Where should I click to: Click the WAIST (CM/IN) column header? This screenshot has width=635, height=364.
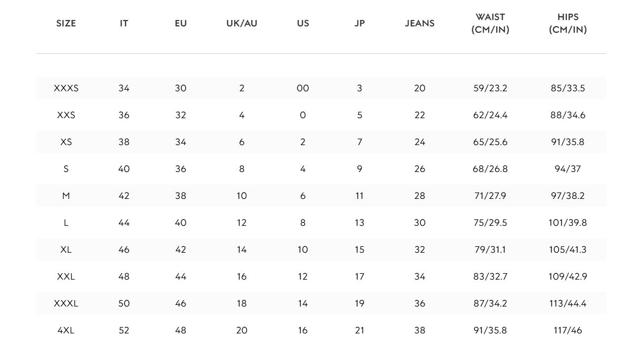point(490,24)
